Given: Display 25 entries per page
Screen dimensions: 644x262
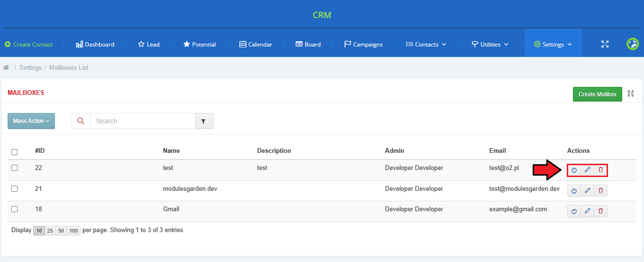Looking at the screenshot, I should [50, 231].
